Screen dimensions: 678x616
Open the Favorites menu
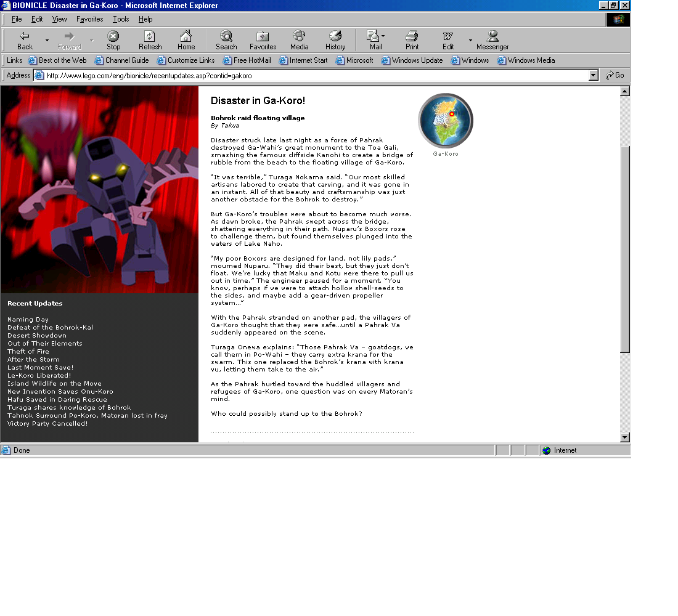(89, 19)
